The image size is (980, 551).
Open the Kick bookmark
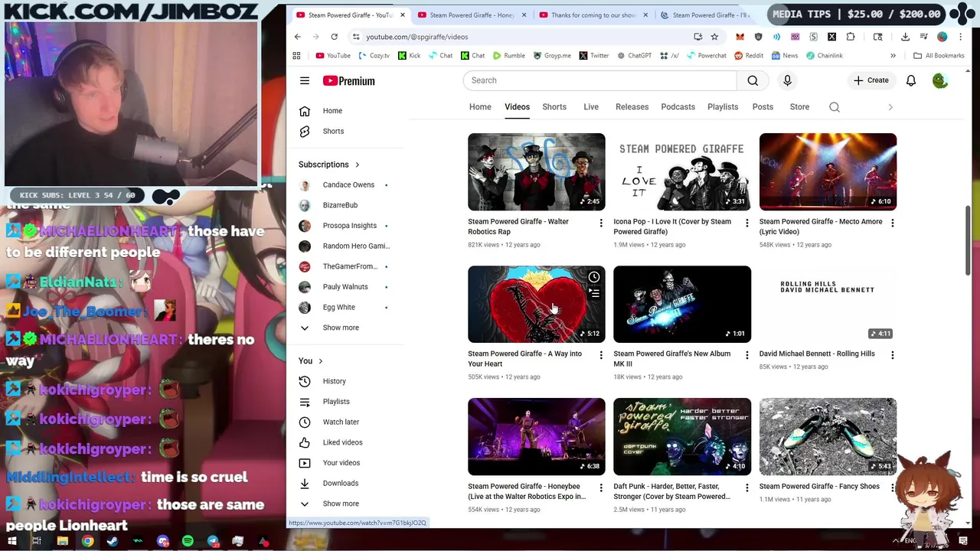409,55
